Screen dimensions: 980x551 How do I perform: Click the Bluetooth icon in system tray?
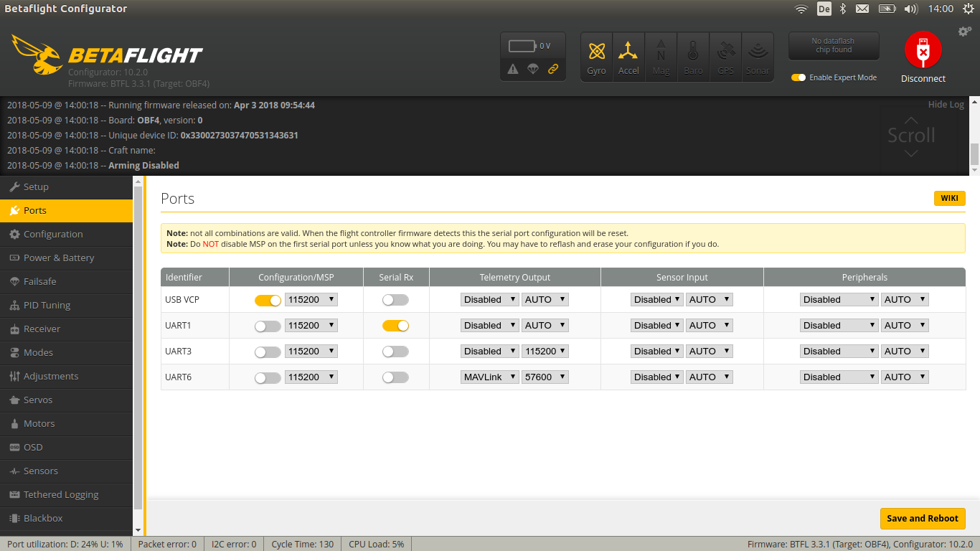click(842, 9)
